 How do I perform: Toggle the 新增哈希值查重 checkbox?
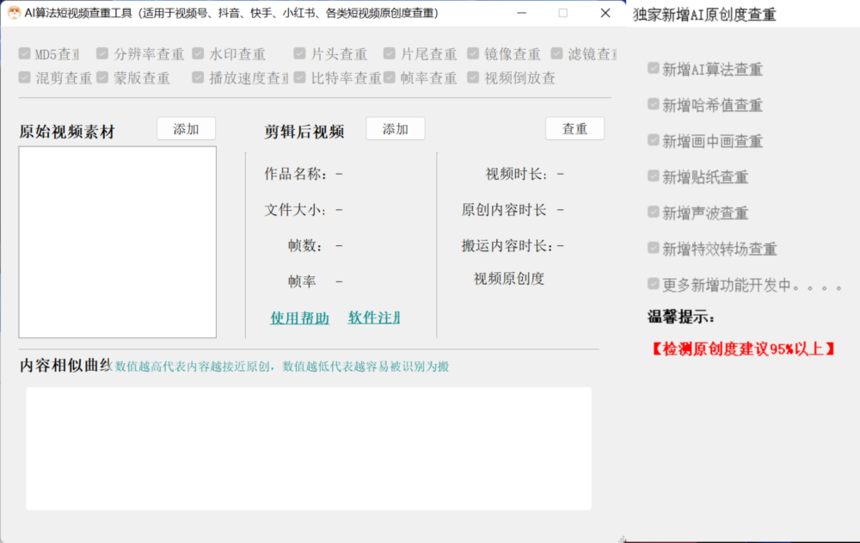point(654,105)
